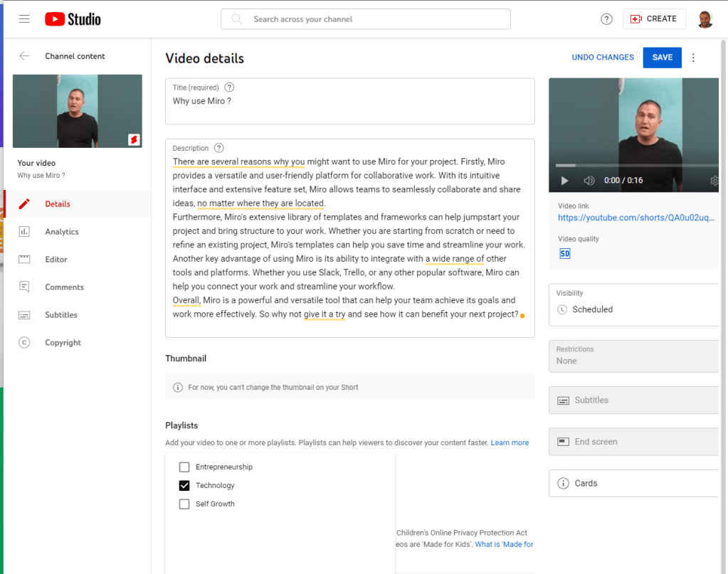Click the search magnifier icon
This screenshot has height=574, width=728.
click(237, 19)
